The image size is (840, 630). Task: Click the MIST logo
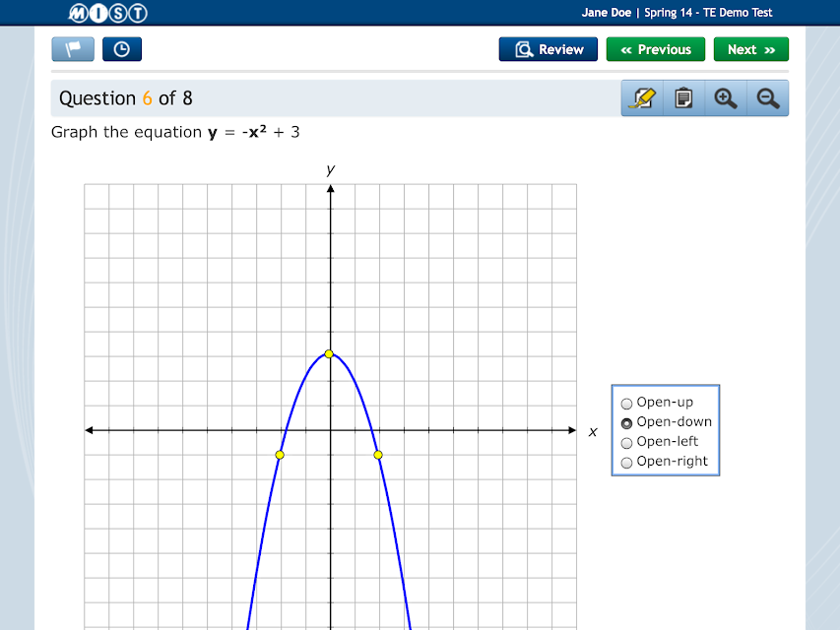pyautogui.click(x=107, y=13)
